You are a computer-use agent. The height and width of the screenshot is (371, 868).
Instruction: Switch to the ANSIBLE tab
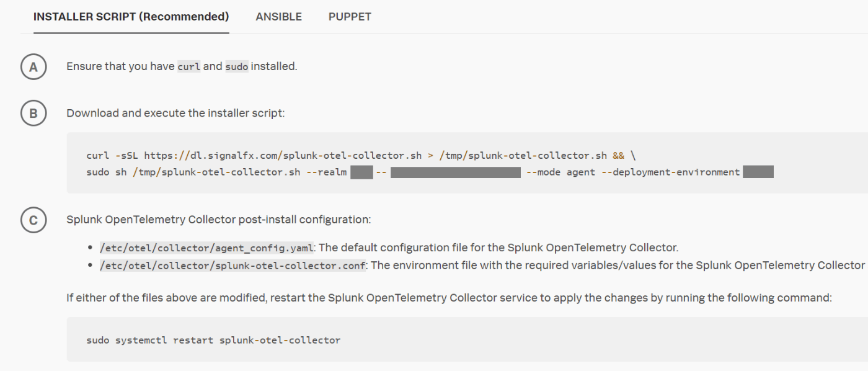pos(278,17)
